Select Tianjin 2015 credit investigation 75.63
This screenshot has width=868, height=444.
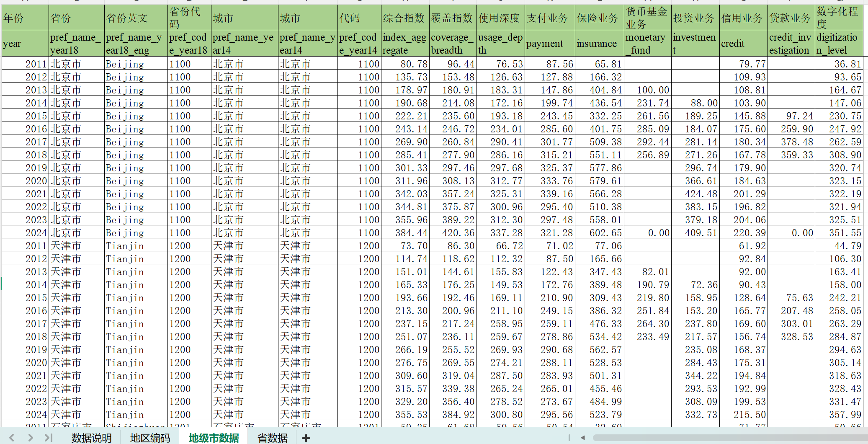[x=791, y=298]
